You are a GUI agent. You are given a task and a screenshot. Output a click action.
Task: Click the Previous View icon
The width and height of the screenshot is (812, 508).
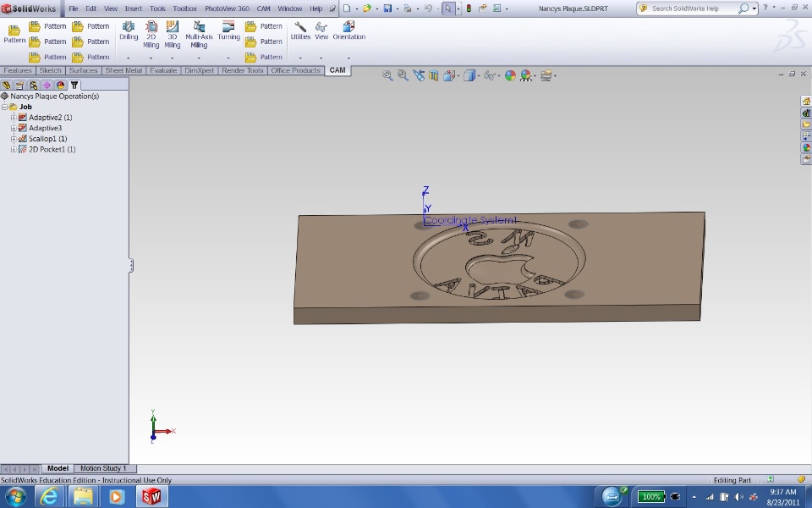click(x=419, y=75)
